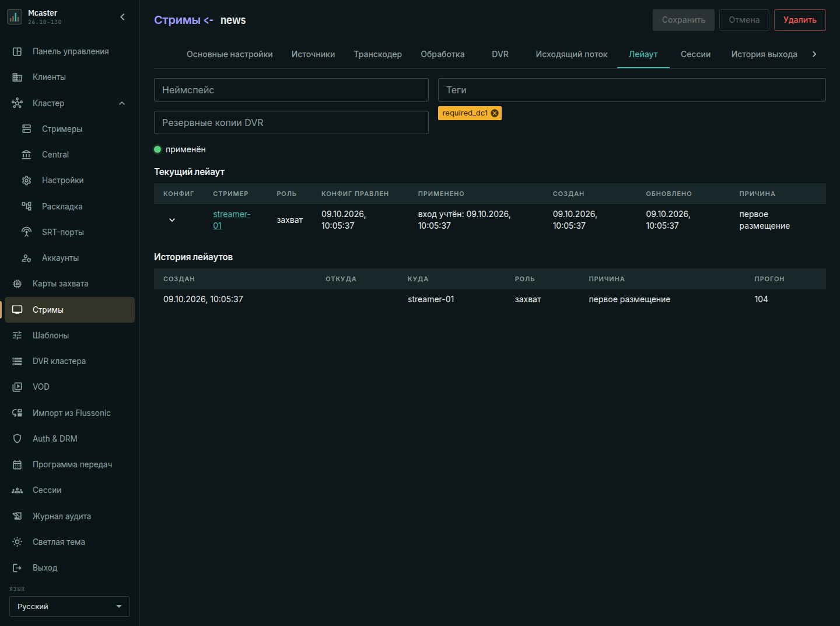Screen dimensions: 840x626
Task: Open the Карты захвата chip icon
Action: (x=17, y=284)
